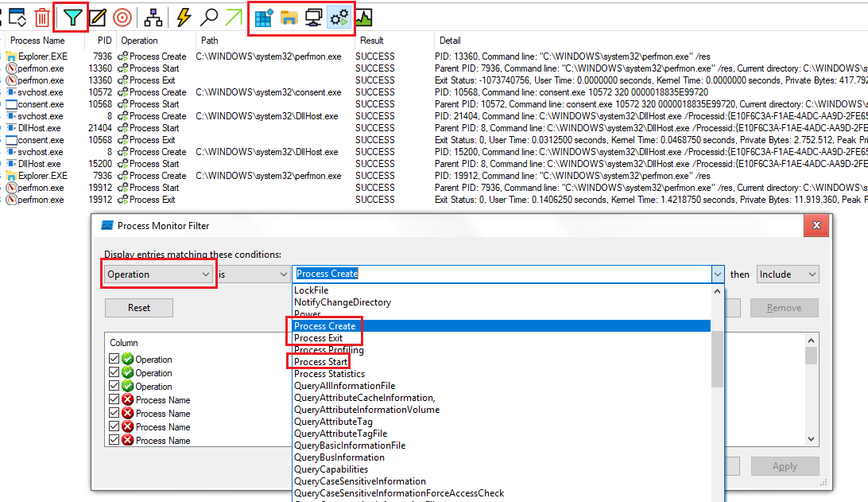Toggle the Autoscroll toolbar icon
The height and width of the screenshot is (502, 868).
pos(17,18)
